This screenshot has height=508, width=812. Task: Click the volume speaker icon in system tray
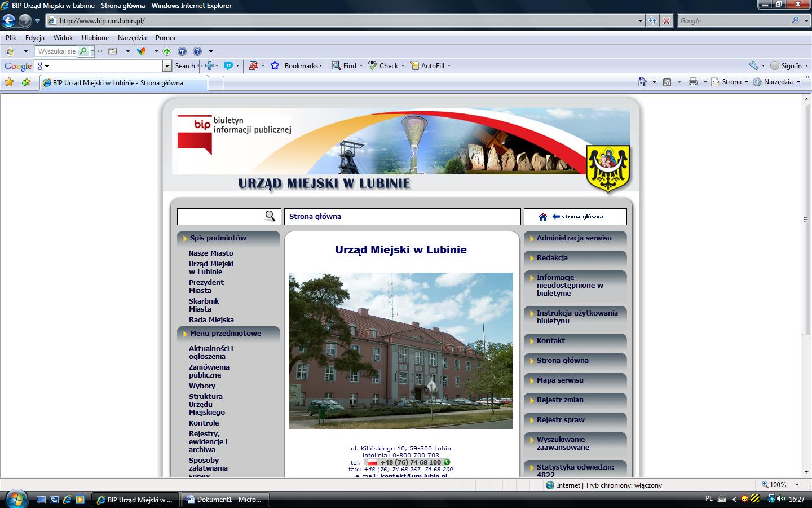point(780,499)
